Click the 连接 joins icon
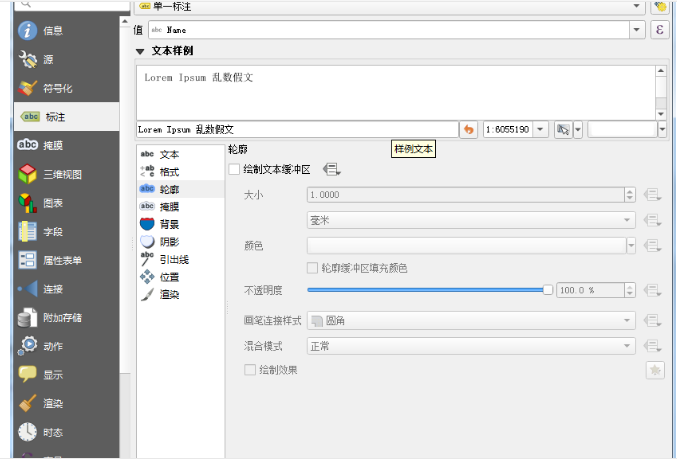 28,289
